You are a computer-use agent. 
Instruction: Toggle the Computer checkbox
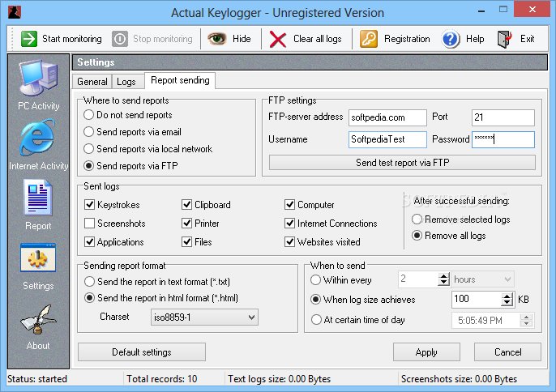[289, 205]
